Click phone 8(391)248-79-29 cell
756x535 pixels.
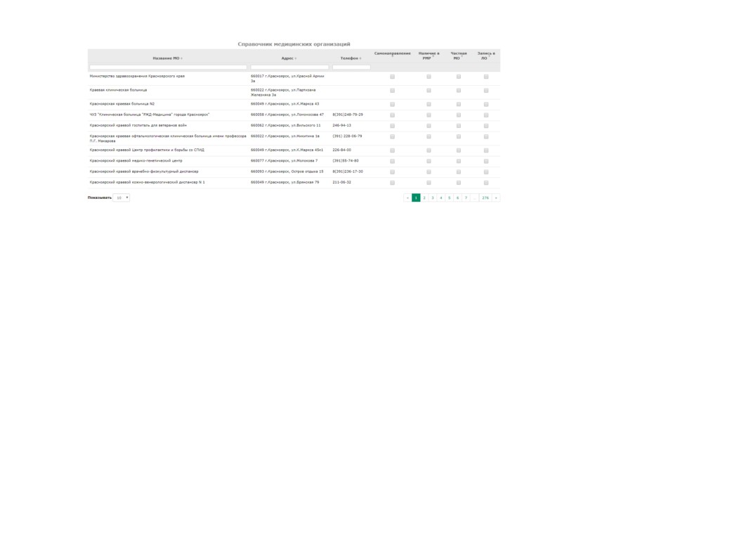[x=348, y=115]
